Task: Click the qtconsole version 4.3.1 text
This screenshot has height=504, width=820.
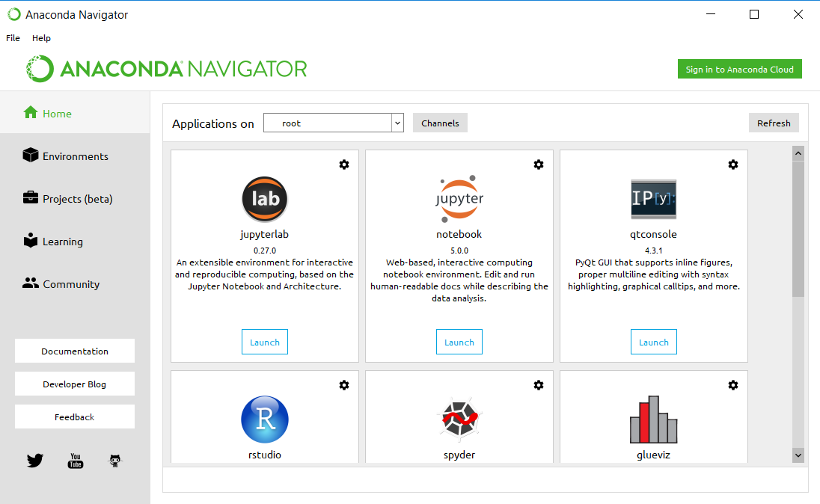Action: click(654, 251)
